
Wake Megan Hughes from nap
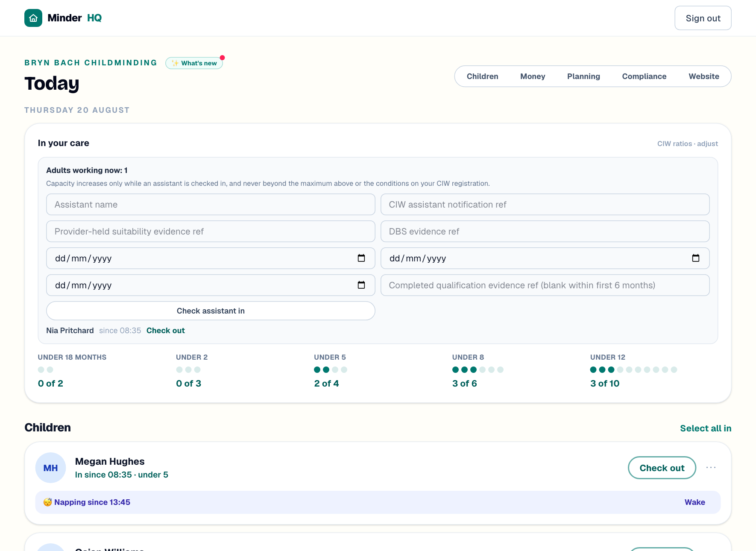tap(694, 502)
